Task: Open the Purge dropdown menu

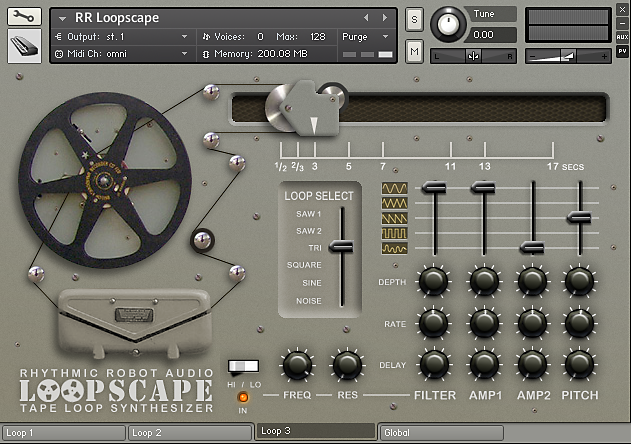Action: [365, 37]
